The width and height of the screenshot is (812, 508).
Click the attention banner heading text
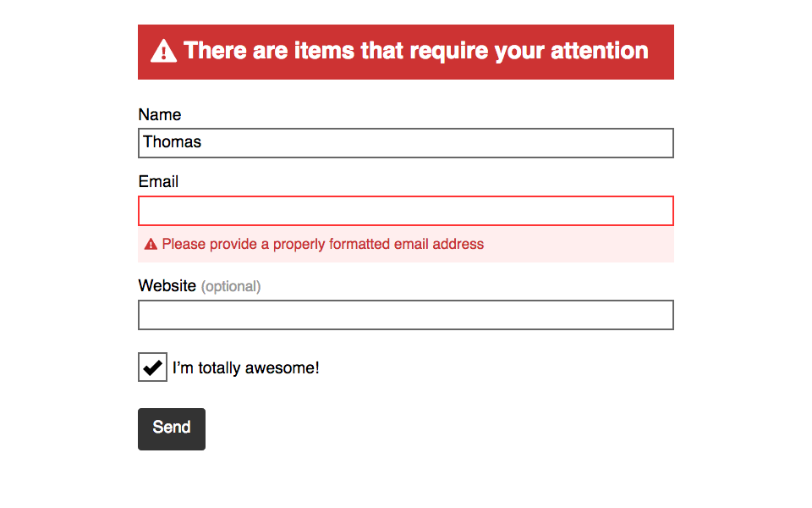(x=414, y=51)
